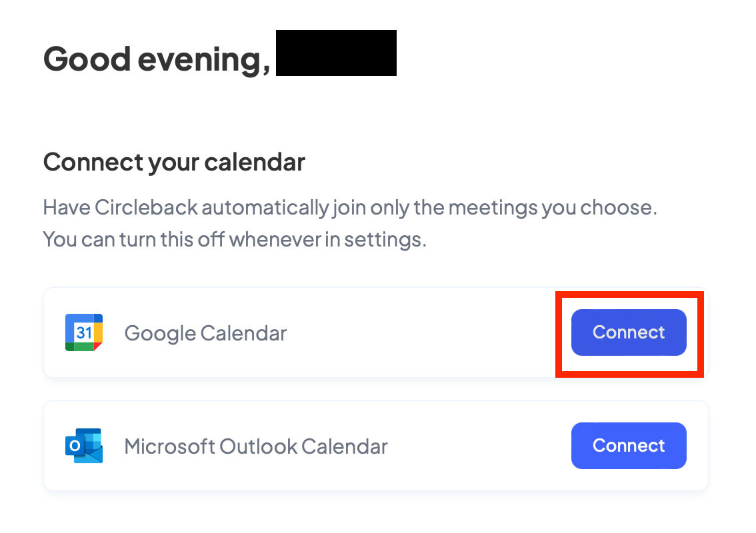This screenshot has height=533, width=756.
Task: Connect Google Calendar
Action: tap(629, 332)
